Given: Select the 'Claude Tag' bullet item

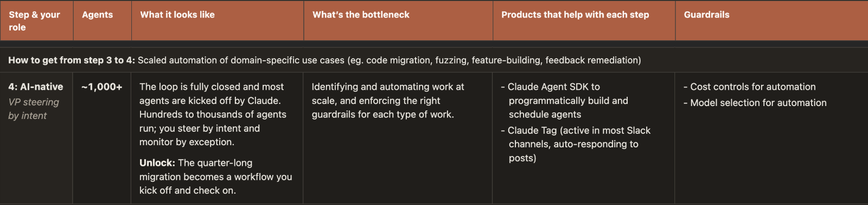Looking at the screenshot, I should (575, 144).
